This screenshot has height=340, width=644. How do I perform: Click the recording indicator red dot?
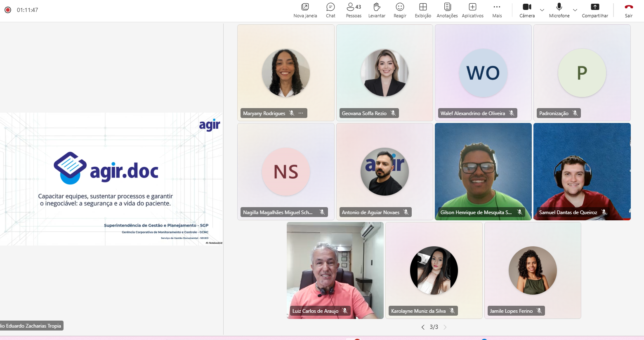tap(7, 10)
